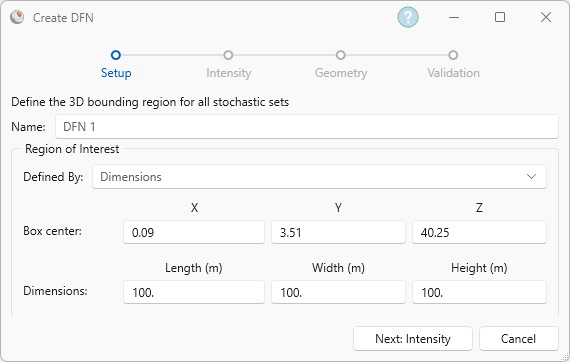This screenshot has width=570, height=362.
Task: Edit the Box center Y value 3.51
Action: click(x=338, y=232)
